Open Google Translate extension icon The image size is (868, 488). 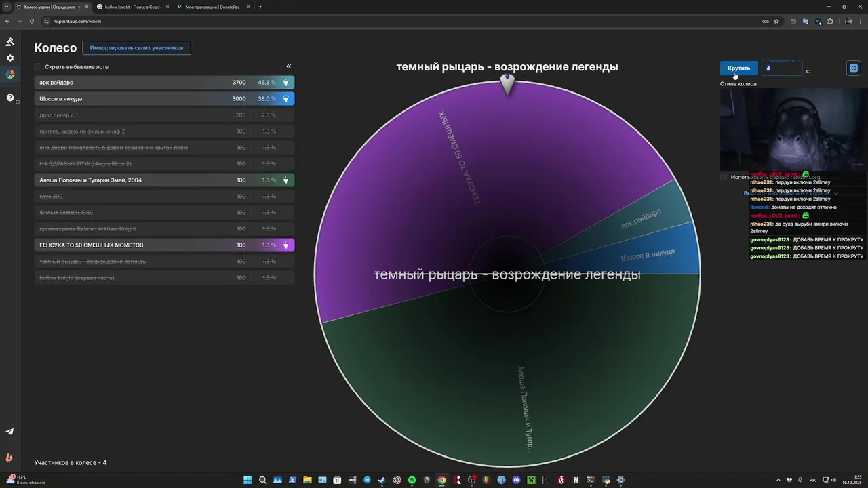pyautogui.click(x=806, y=21)
